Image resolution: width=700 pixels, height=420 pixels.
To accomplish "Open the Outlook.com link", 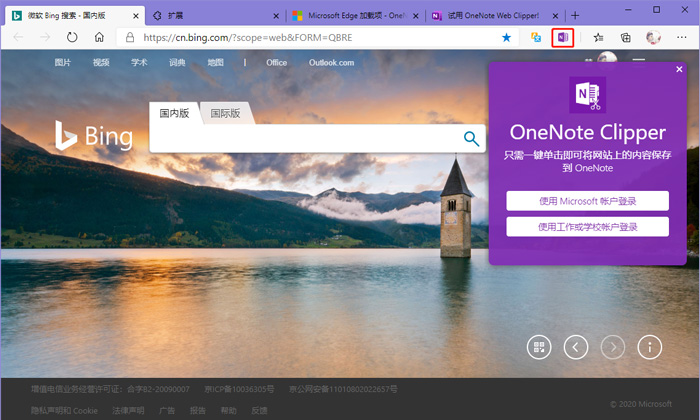I will click(x=331, y=62).
